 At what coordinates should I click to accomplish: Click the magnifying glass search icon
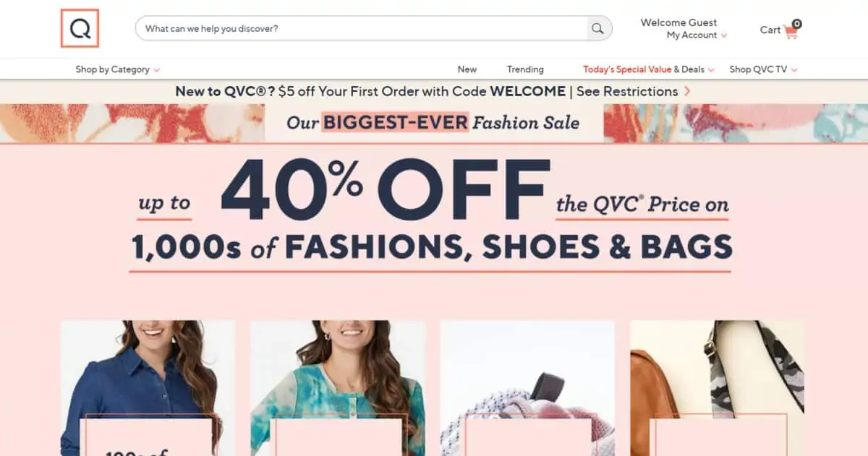click(x=597, y=28)
